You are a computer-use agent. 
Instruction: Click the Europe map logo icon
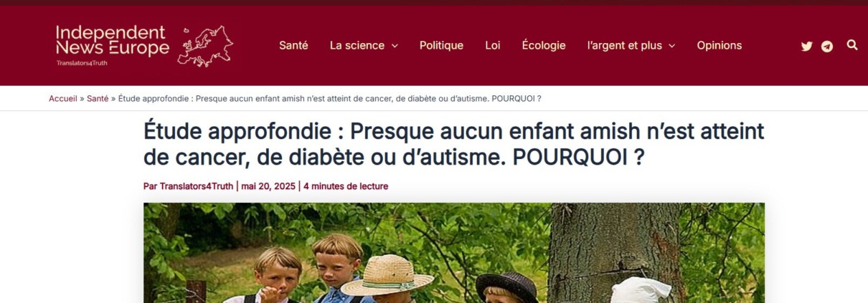[205, 46]
